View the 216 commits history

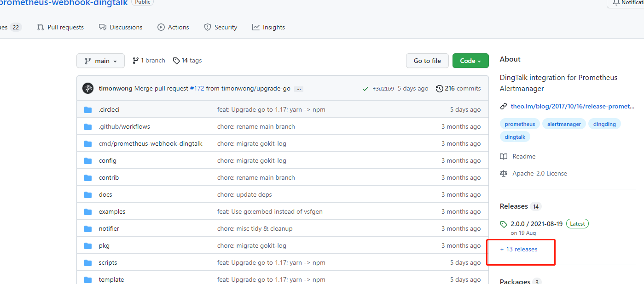[458, 88]
